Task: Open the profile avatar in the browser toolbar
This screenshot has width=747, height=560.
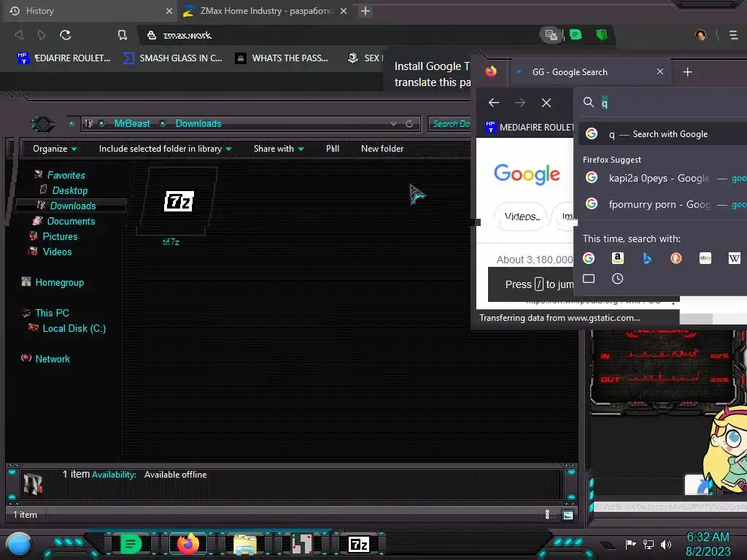Action: coord(701,35)
